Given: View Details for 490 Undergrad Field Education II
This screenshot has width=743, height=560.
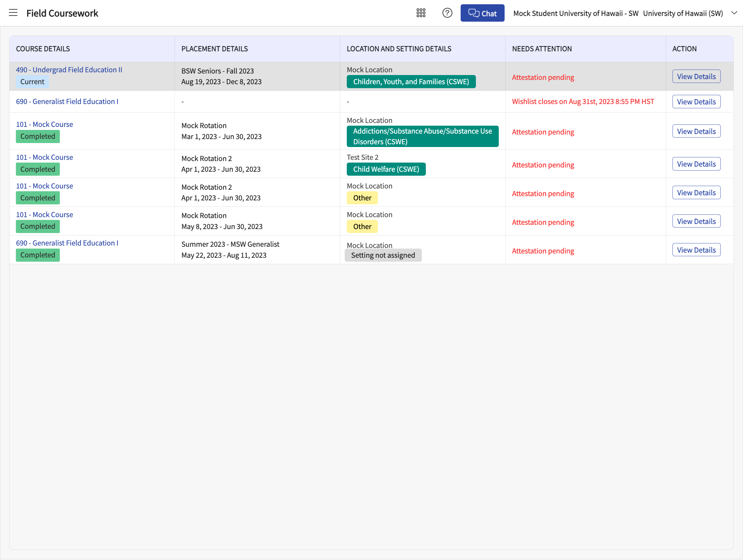Looking at the screenshot, I should tap(696, 77).
